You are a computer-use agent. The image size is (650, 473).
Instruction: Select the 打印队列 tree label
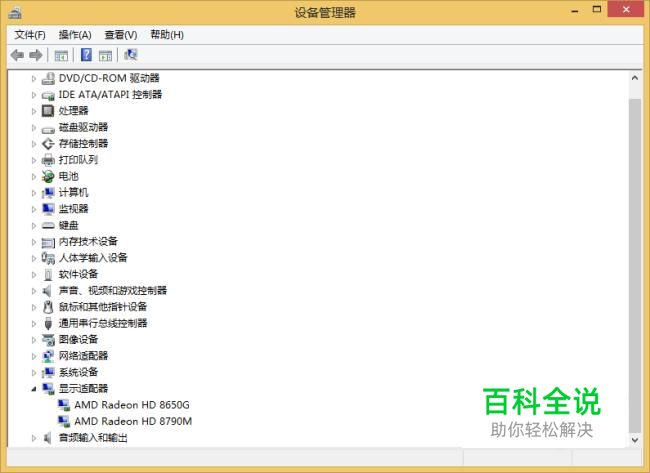point(78,160)
